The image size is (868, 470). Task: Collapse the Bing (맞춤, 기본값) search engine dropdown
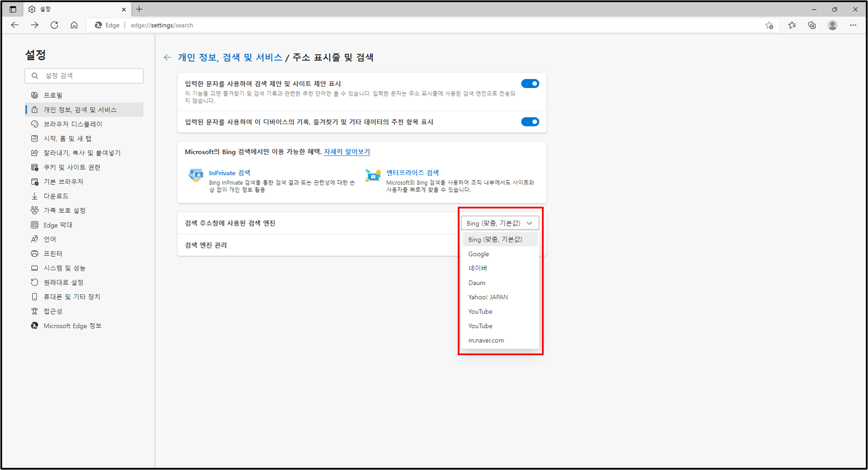[x=500, y=223]
